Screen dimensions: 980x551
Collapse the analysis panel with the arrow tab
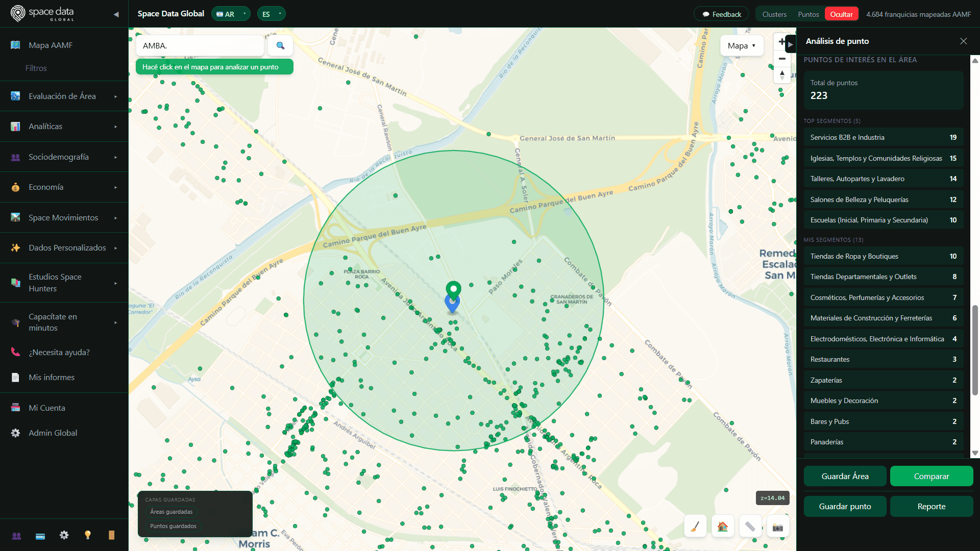(791, 44)
